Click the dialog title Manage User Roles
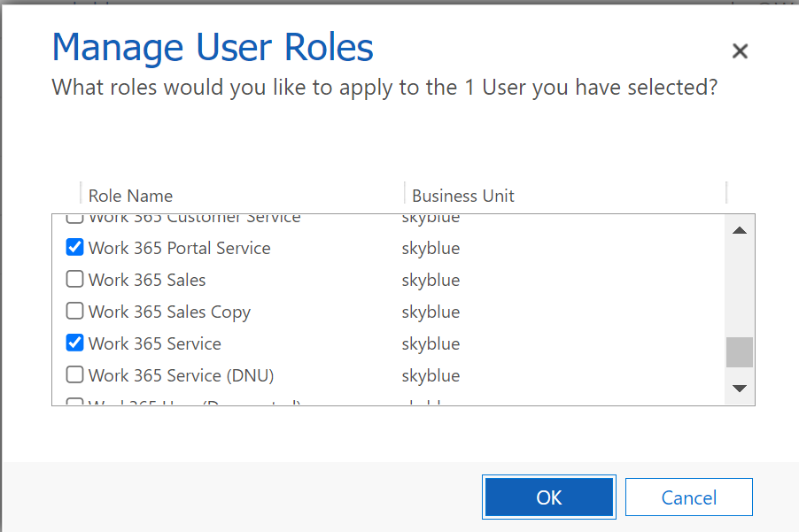 (213, 47)
